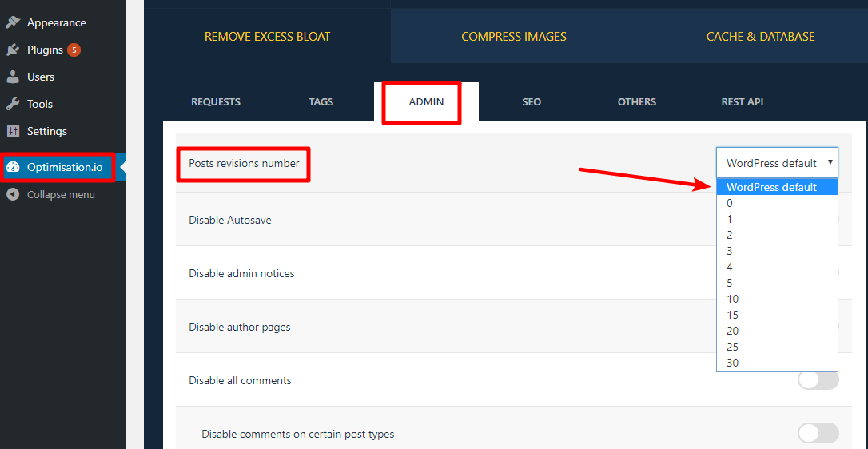The width and height of the screenshot is (868, 449).
Task: Select 30 revisions in the dropdown
Action: coord(733,363)
